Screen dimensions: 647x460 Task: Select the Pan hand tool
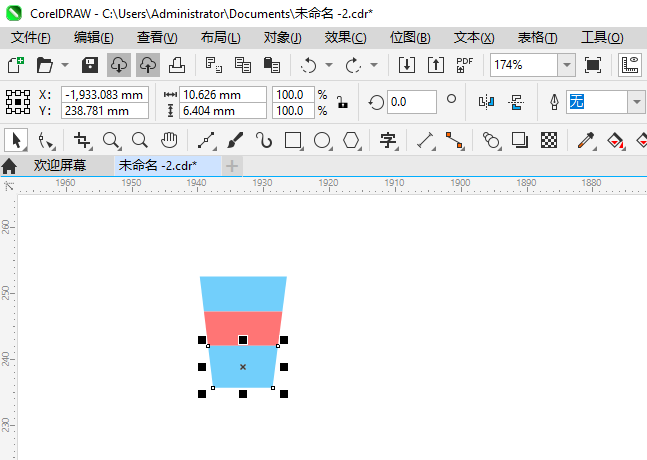point(169,141)
